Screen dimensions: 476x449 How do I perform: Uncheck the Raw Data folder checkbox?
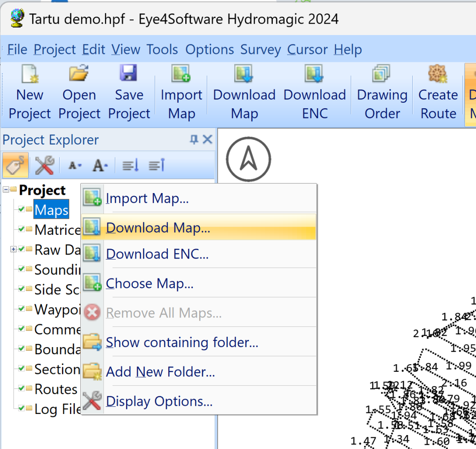pos(21,249)
